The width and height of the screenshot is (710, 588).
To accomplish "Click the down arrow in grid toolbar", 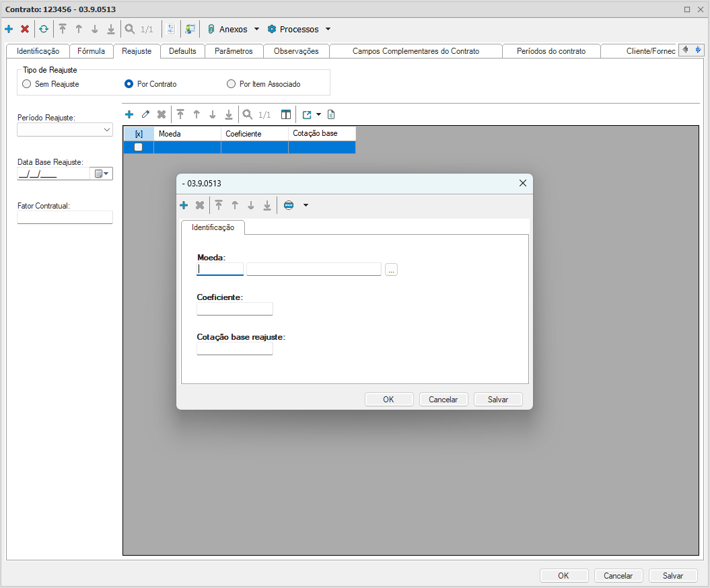I will click(213, 114).
